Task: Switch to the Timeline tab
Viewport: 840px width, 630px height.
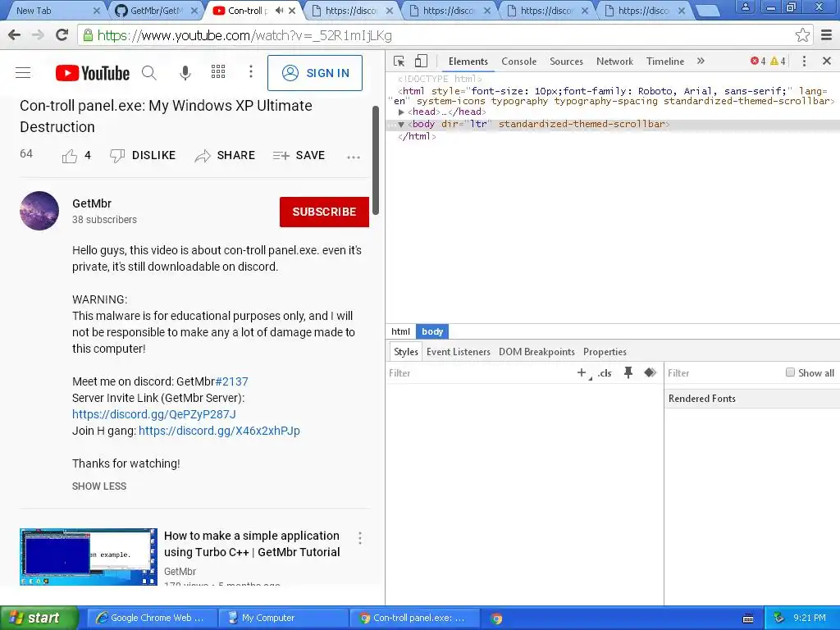Action: click(664, 61)
